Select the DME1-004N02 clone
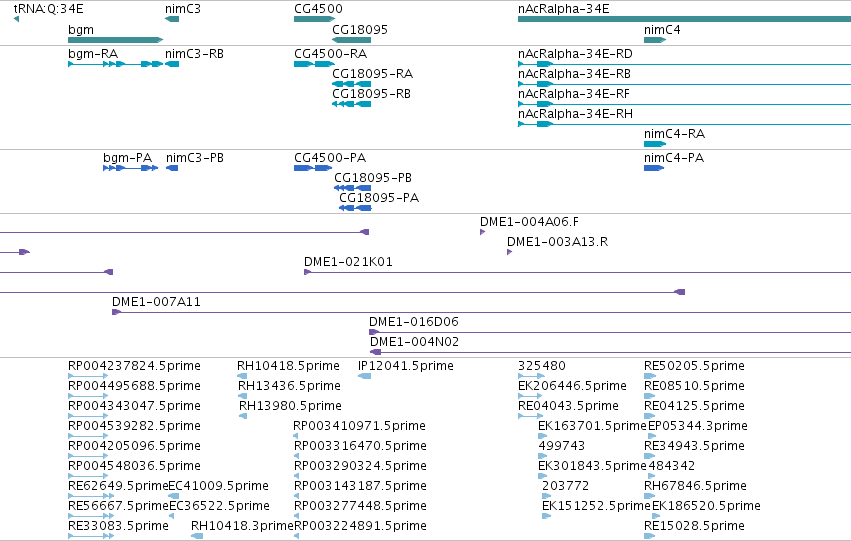 pos(611,352)
